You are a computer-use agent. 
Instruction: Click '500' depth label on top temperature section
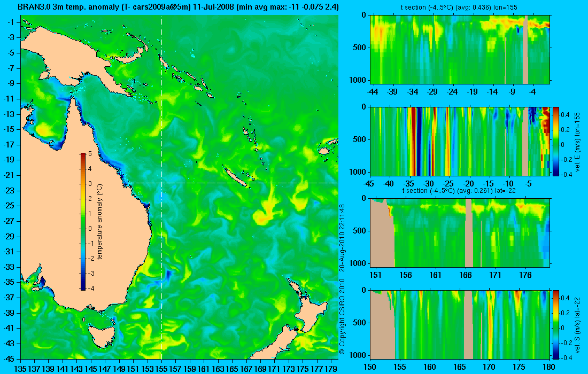coord(360,48)
